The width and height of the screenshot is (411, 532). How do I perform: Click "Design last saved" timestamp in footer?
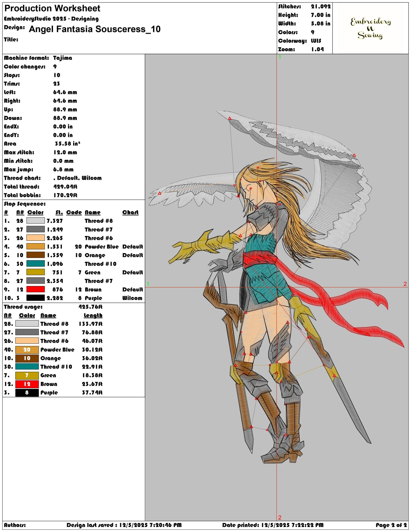tap(124, 525)
